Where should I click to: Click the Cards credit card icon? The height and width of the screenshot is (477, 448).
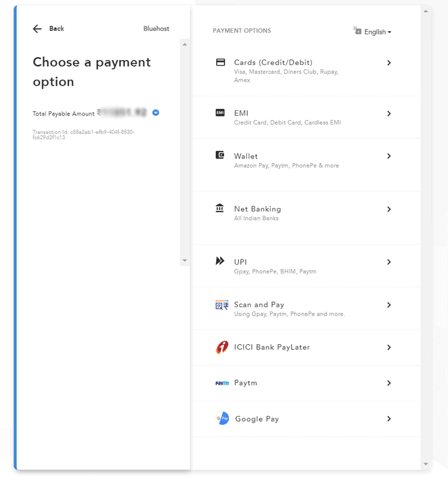pyautogui.click(x=220, y=62)
